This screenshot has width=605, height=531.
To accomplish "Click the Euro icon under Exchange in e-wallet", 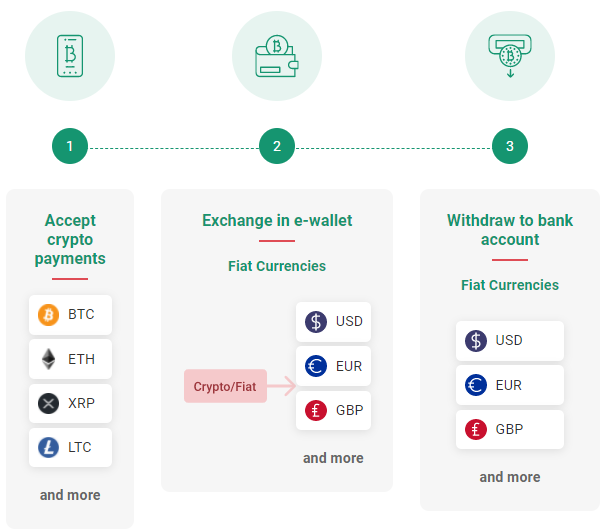I will pos(316,366).
